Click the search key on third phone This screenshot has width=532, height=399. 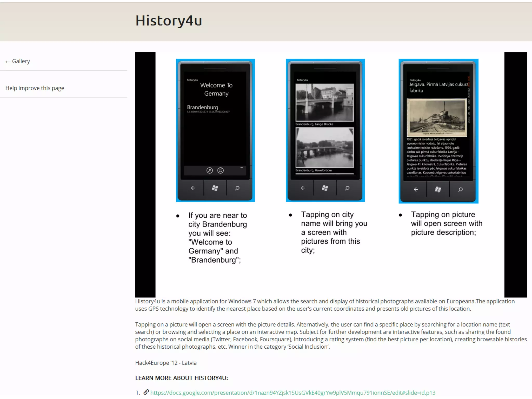460,189
